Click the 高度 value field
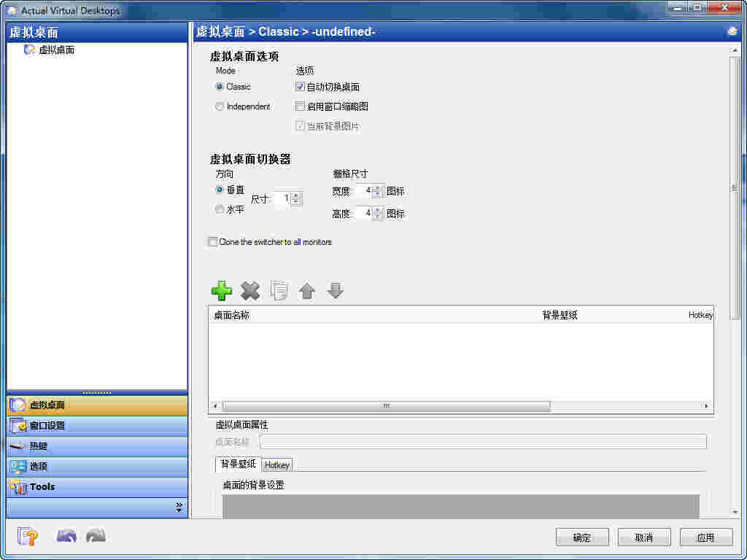 click(x=364, y=214)
